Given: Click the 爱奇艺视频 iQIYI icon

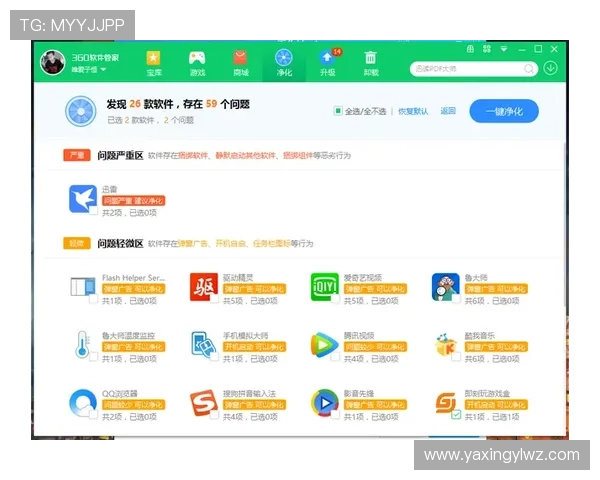Looking at the screenshot, I should [324, 287].
